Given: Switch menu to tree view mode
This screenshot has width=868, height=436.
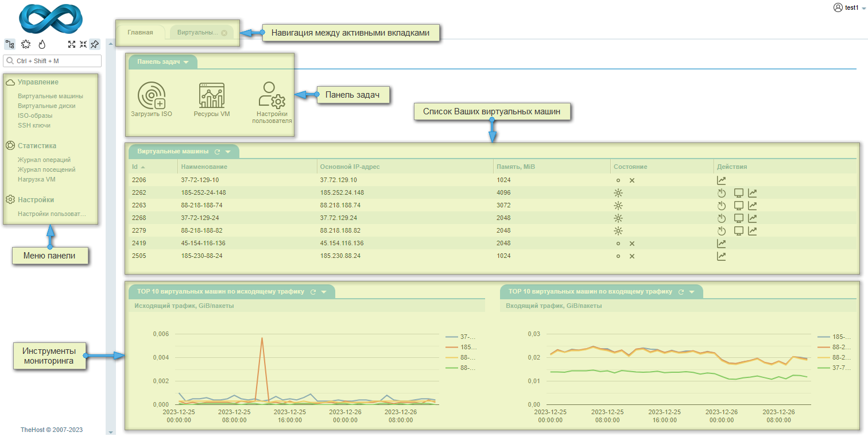Looking at the screenshot, I should (10, 44).
